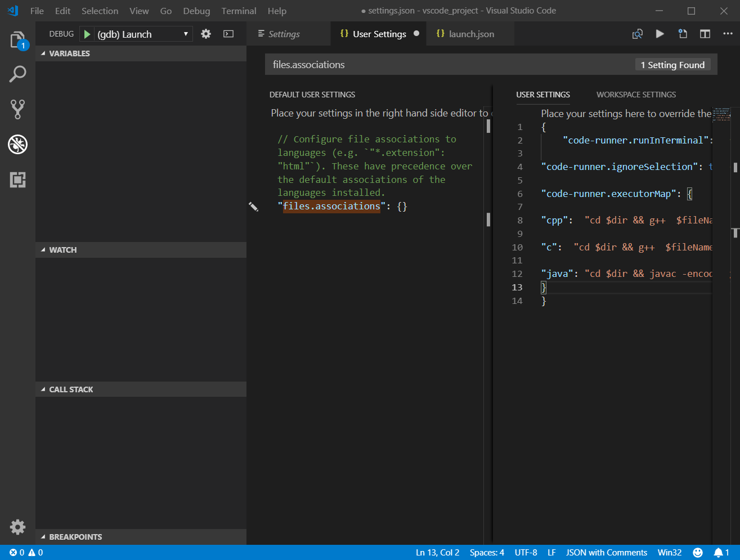Change the JSON with Comments language mode

[x=607, y=553]
